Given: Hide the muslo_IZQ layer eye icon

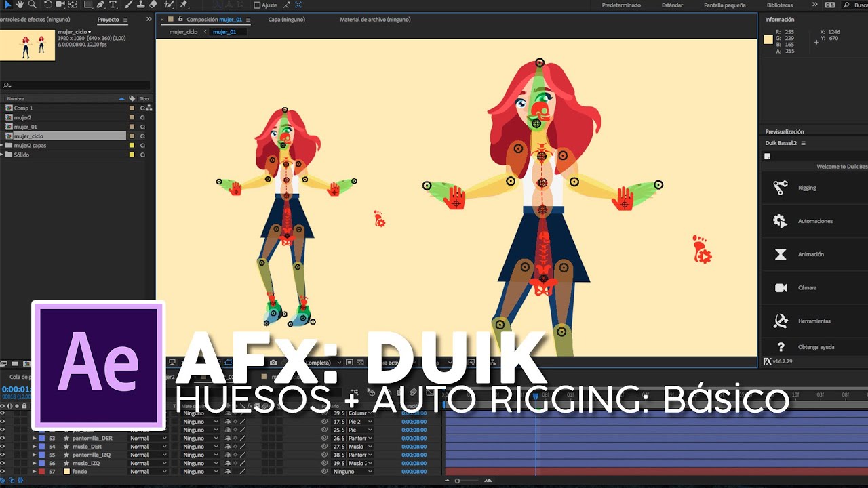Looking at the screenshot, I should [3, 463].
